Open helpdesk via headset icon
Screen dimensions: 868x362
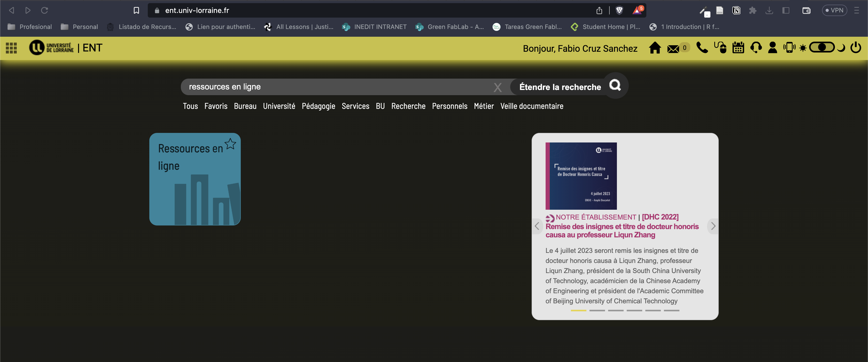tap(756, 48)
